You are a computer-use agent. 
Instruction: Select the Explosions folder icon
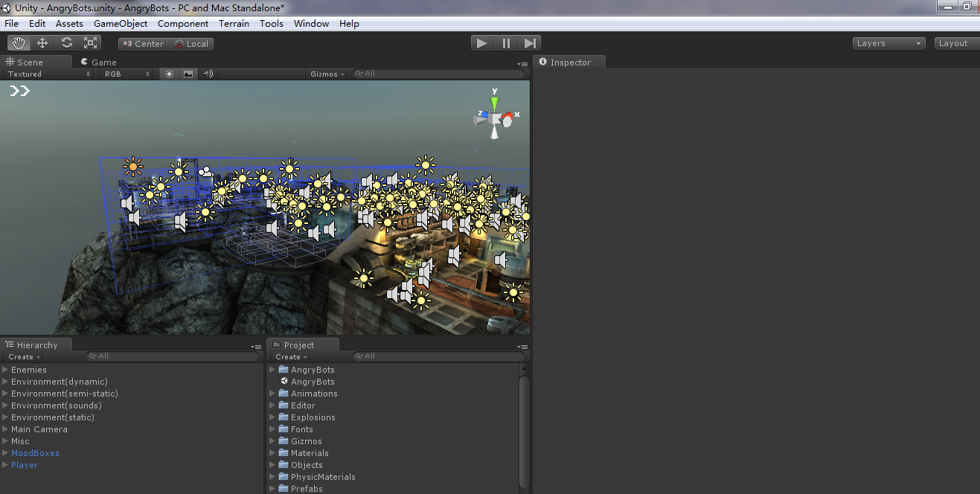point(284,417)
